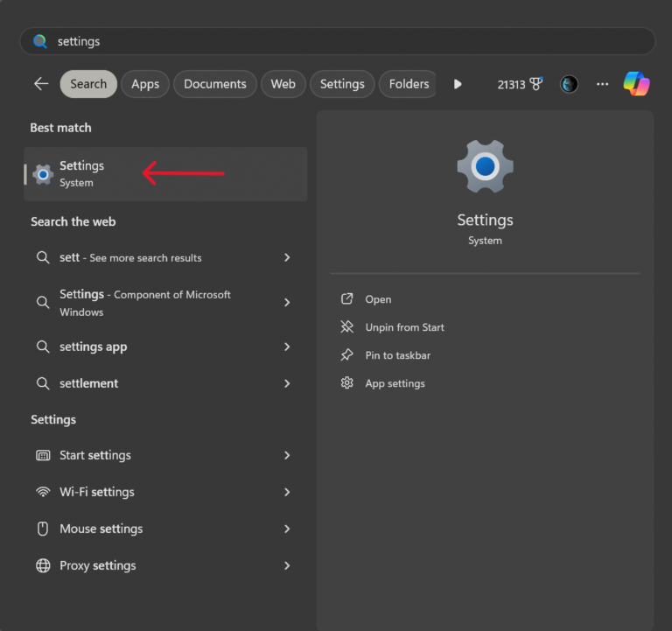Open the user profile avatar

click(x=569, y=84)
